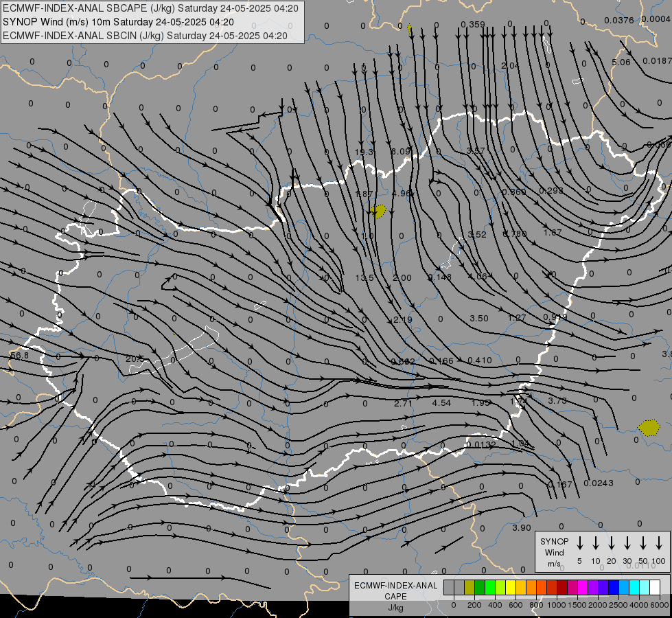Pick the light cyan swatch before white
Image resolution: width=672 pixels, height=618 pixels.
point(644,588)
